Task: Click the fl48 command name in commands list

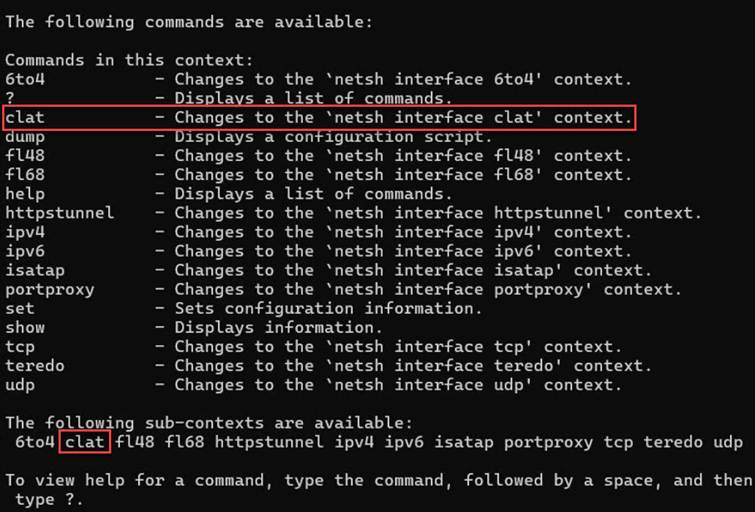Action: [x=25, y=156]
